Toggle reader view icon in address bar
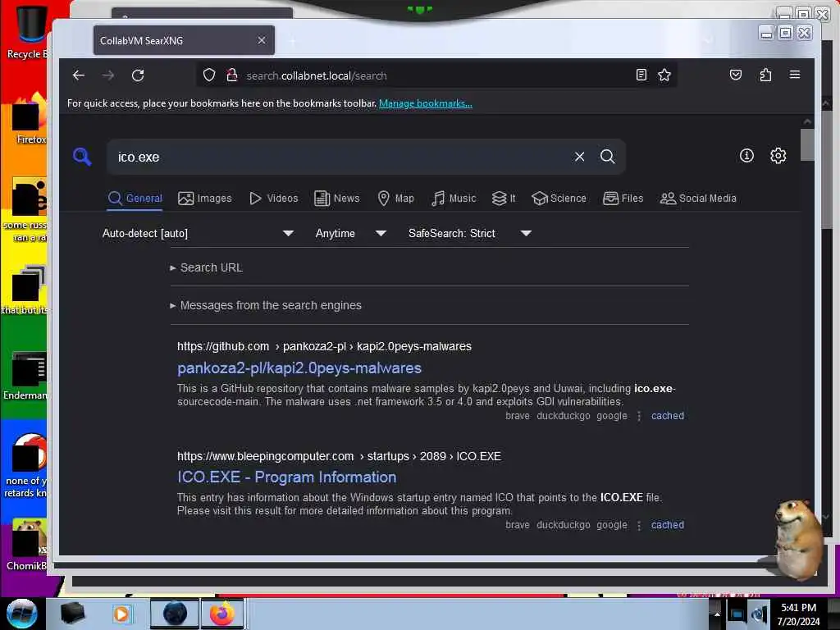The width and height of the screenshot is (840, 630). point(641,75)
